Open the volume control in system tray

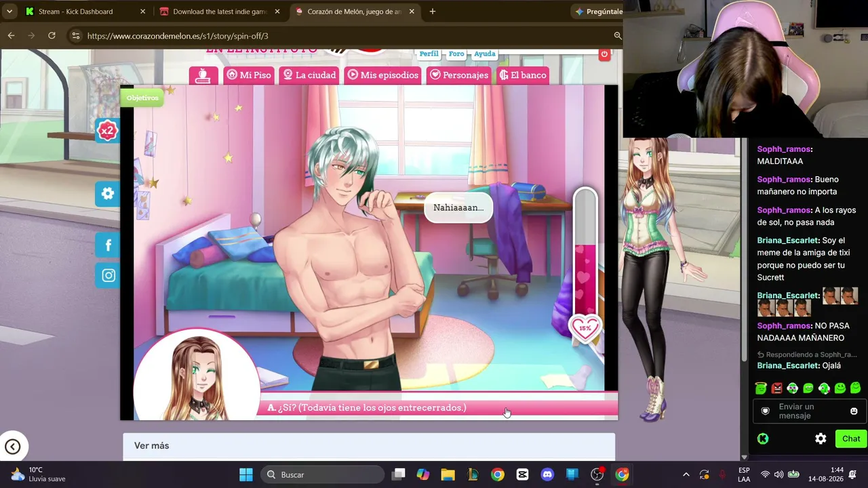point(778,474)
